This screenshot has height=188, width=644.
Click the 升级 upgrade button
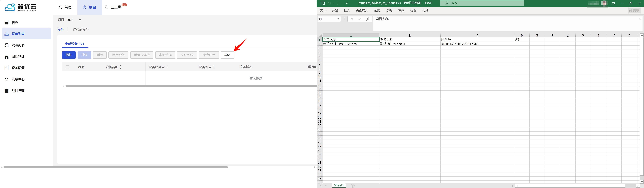point(84,55)
